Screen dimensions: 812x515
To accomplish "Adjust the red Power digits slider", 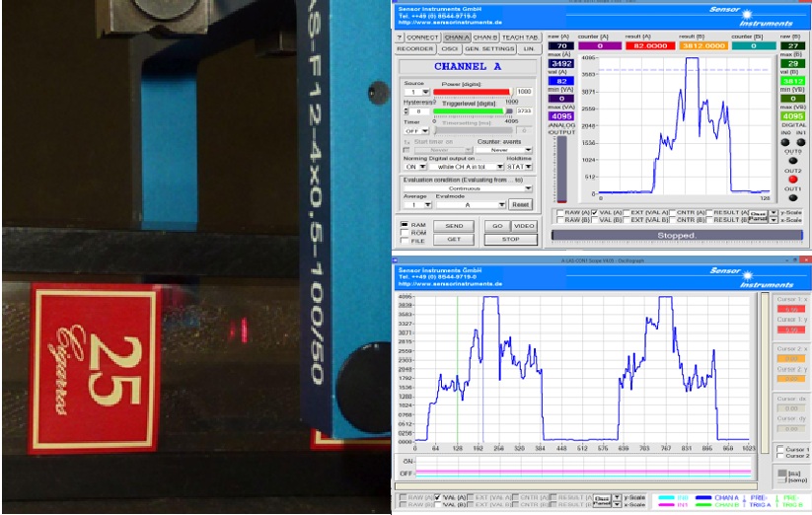I will [x=472, y=92].
